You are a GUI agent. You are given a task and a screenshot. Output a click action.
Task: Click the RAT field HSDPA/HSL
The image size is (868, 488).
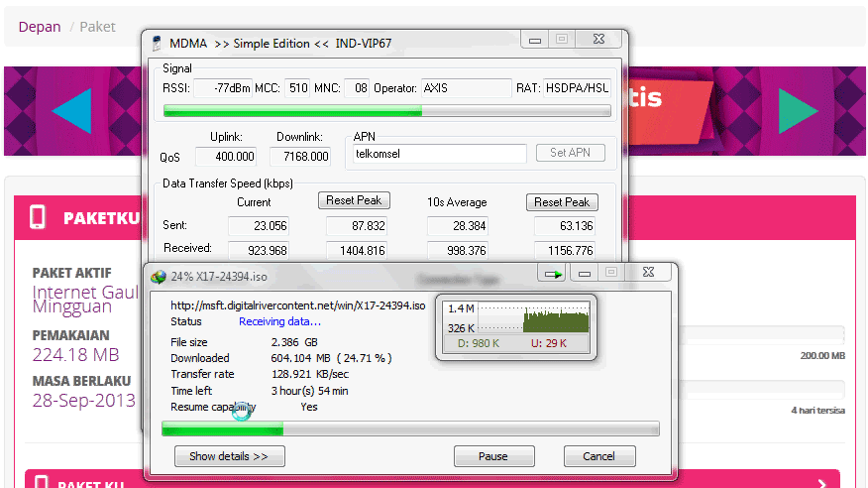577,88
